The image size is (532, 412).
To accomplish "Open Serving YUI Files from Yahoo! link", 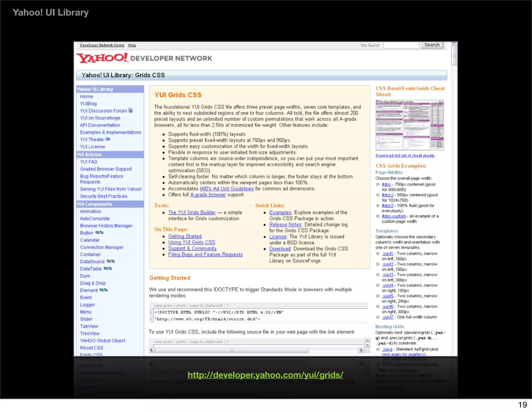I will (111, 189).
